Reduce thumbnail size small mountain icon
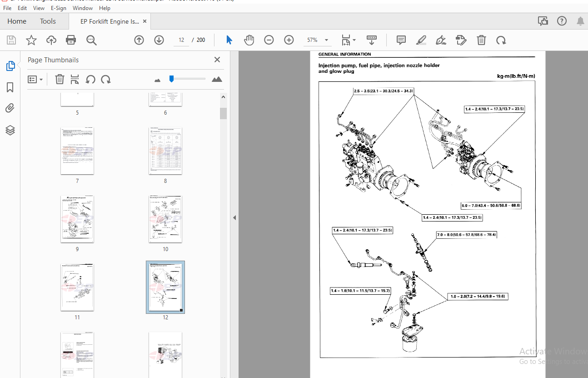The image size is (588, 378). (158, 80)
